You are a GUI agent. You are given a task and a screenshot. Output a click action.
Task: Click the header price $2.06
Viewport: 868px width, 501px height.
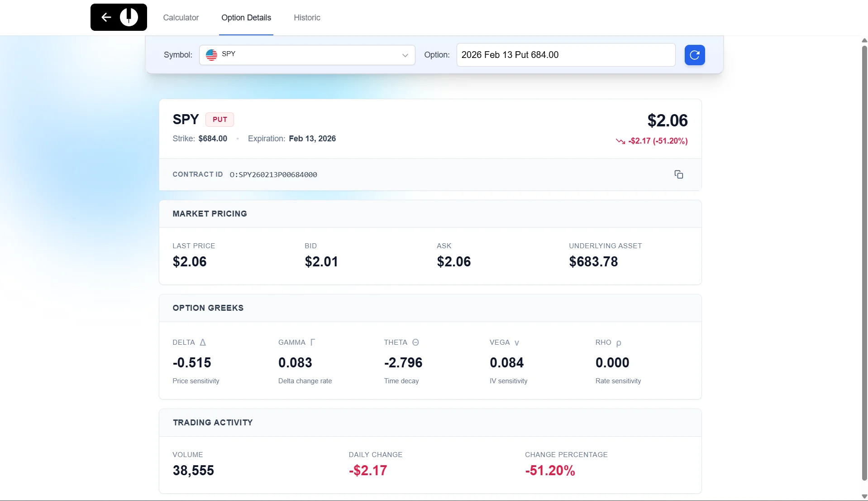coord(668,120)
